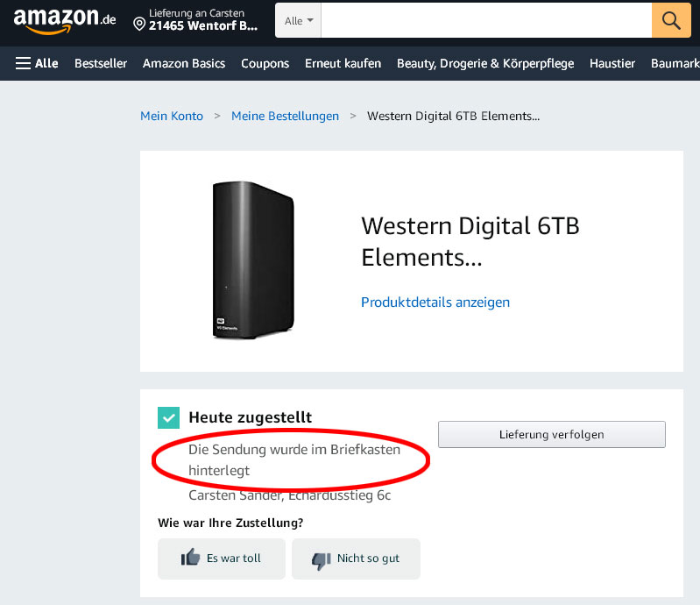Open the Haustier category

612,63
